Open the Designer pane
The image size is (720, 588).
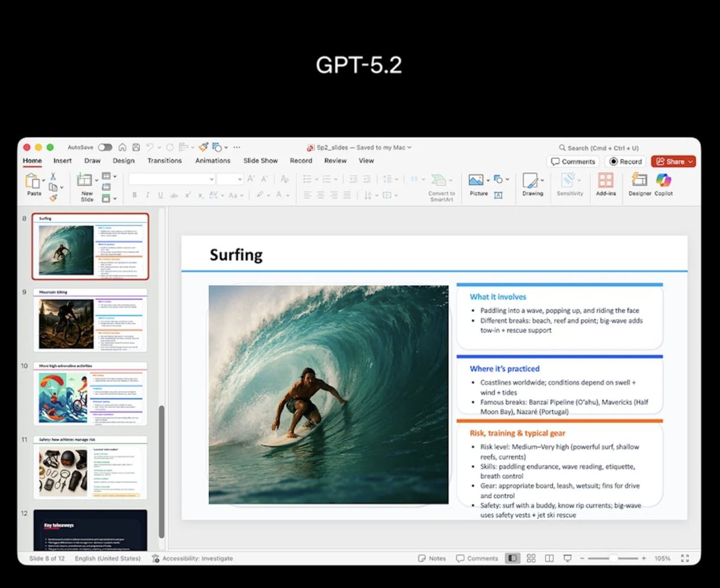(640, 184)
